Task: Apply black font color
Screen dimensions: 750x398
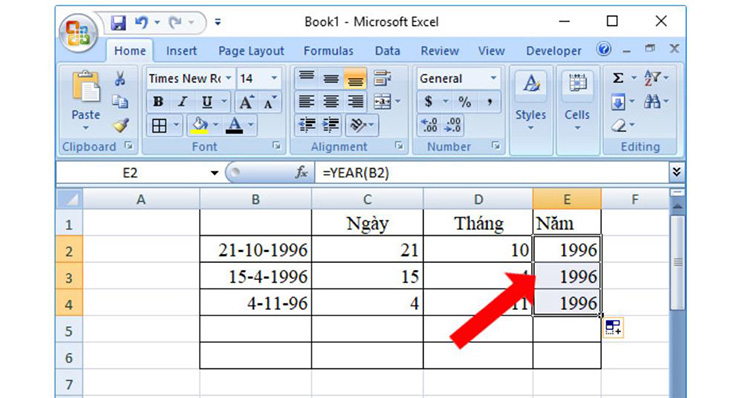Action: point(234,125)
